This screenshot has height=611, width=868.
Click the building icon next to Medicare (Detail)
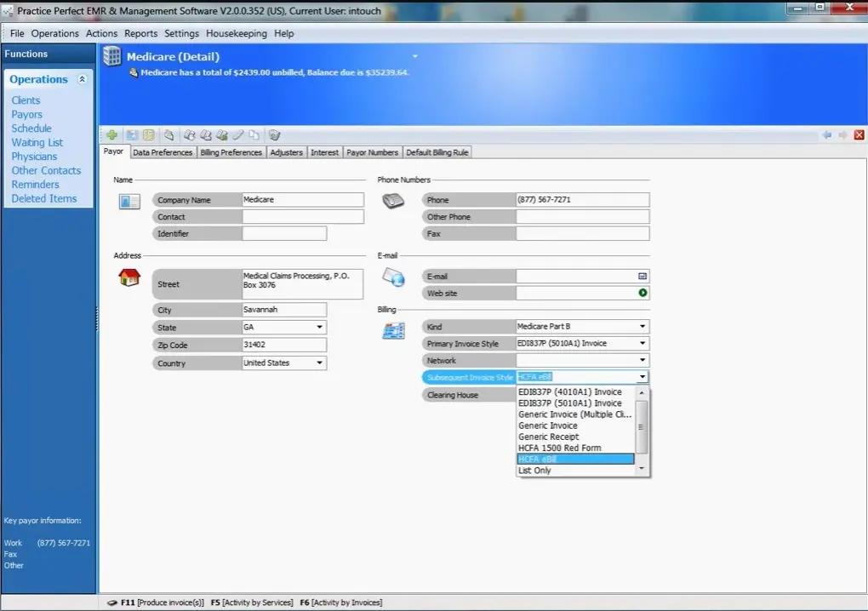[x=111, y=55]
